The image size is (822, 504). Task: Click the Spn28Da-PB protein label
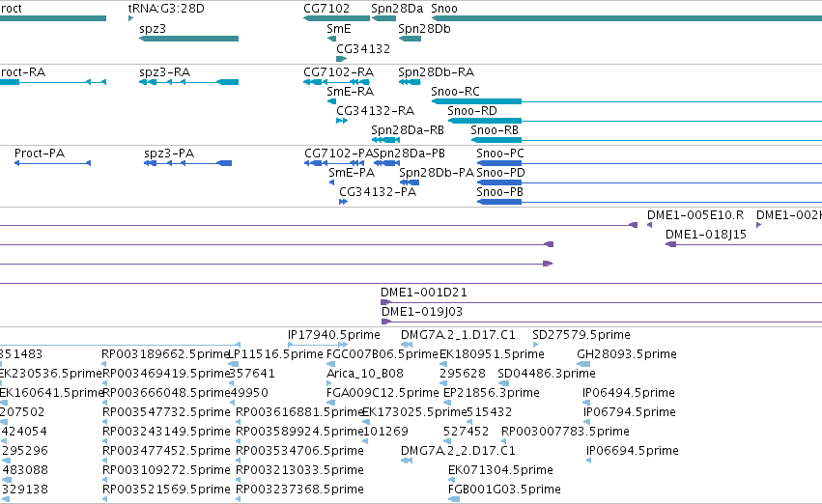click(409, 153)
